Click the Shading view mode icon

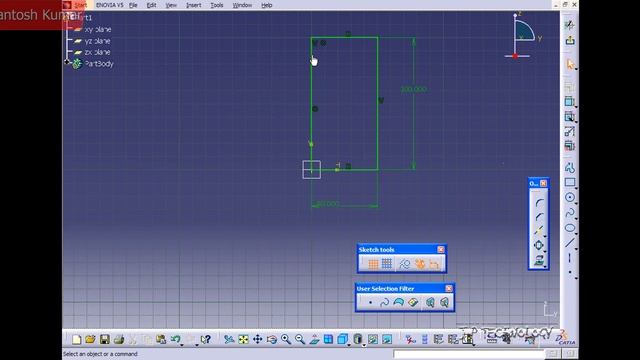(x=358, y=340)
